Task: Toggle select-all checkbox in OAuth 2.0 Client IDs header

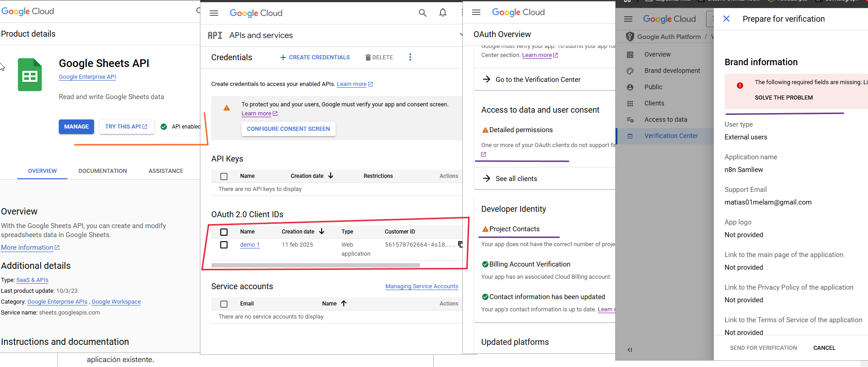Action: pyautogui.click(x=224, y=232)
